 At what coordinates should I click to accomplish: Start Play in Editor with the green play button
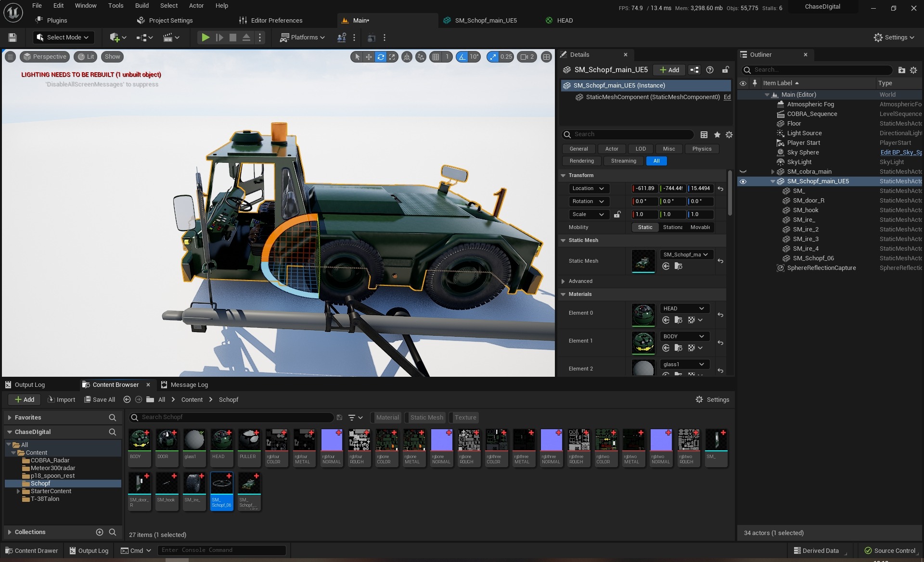205,38
